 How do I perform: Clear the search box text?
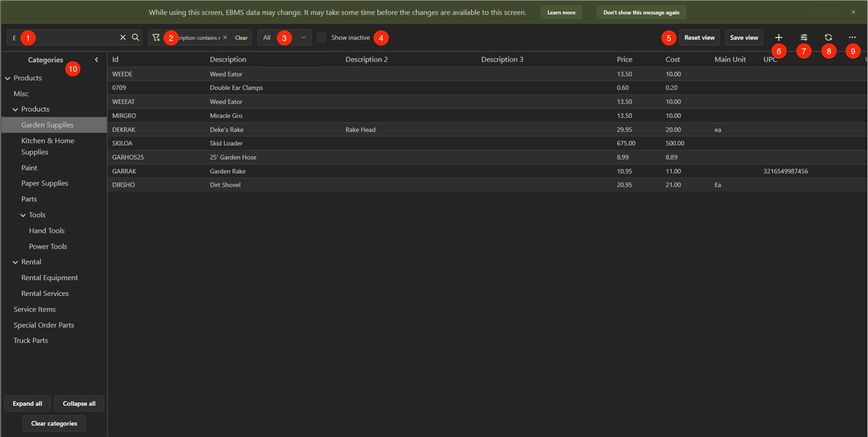[123, 37]
